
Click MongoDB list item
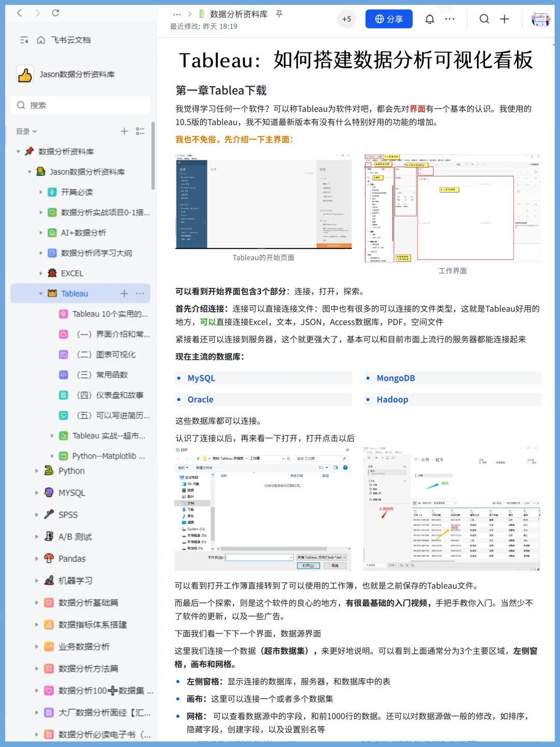(396, 378)
